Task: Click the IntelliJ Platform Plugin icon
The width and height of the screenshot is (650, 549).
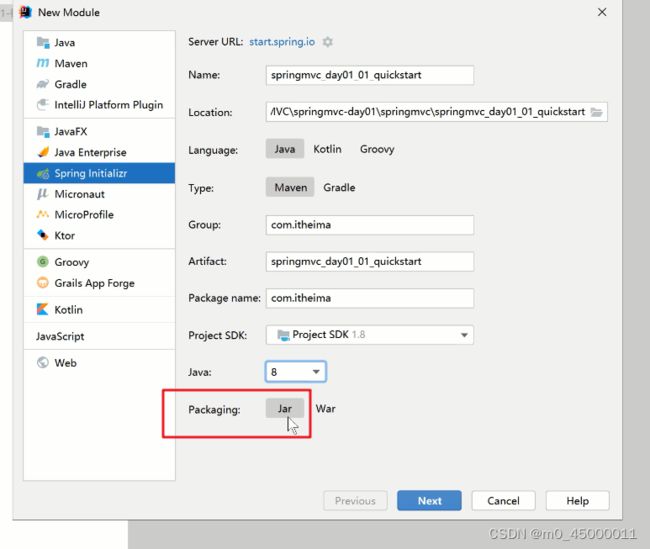Action: [43, 104]
